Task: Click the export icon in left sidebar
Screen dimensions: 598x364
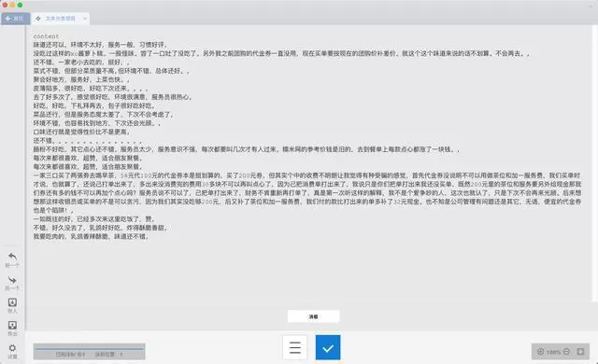Action: (x=12, y=325)
